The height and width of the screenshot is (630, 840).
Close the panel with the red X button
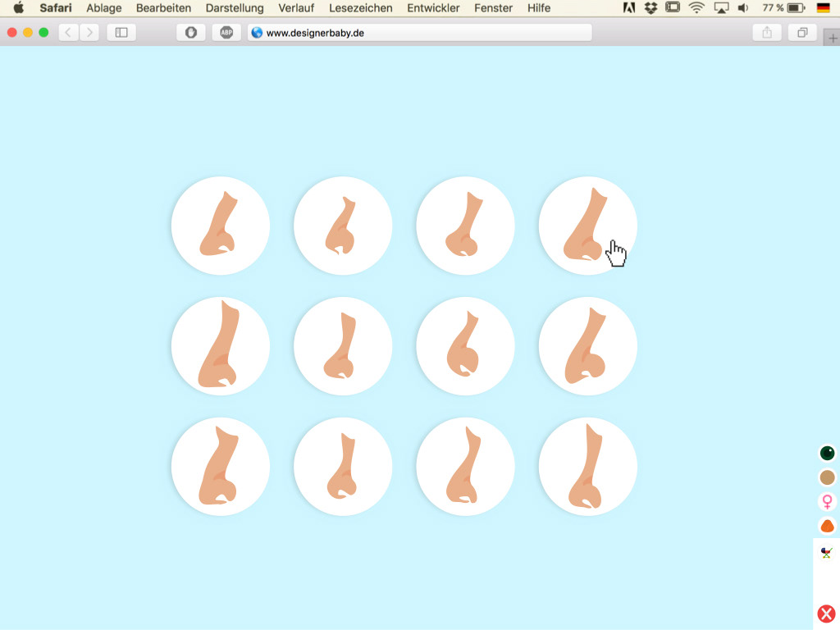pos(827,614)
